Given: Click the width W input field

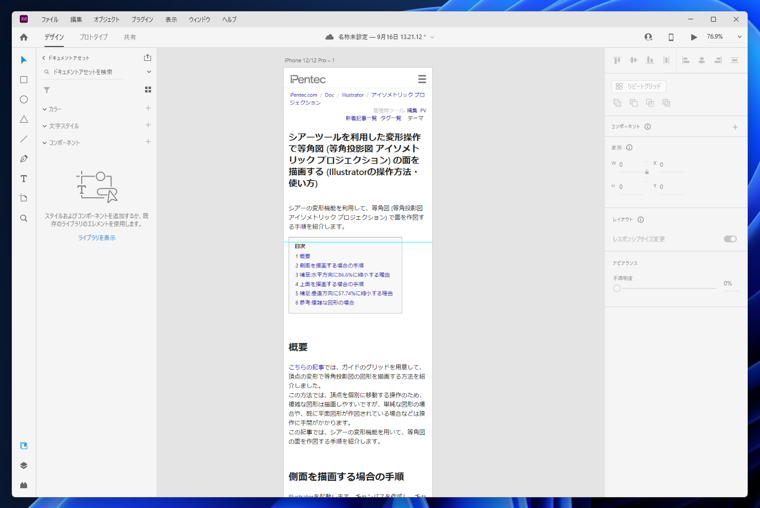Looking at the screenshot, I should point(631,165).
